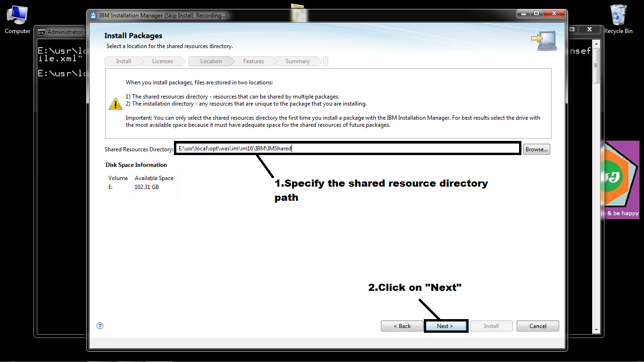The image size is (644, 362).
Task: Go back with the Back button
Action: tap(402, 326)
